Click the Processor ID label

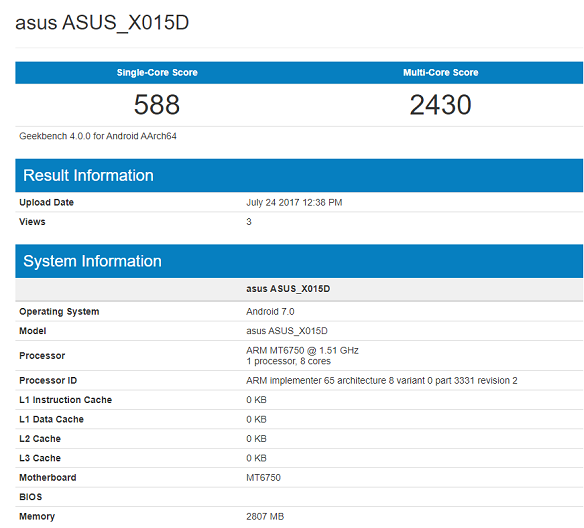pyautogui.click(x=48, y=380)
